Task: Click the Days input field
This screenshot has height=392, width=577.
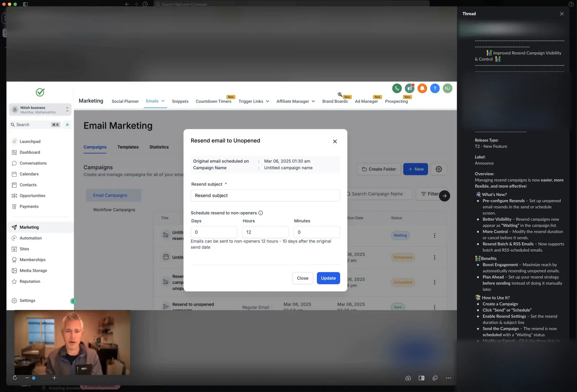Action: tap(214, 232)
